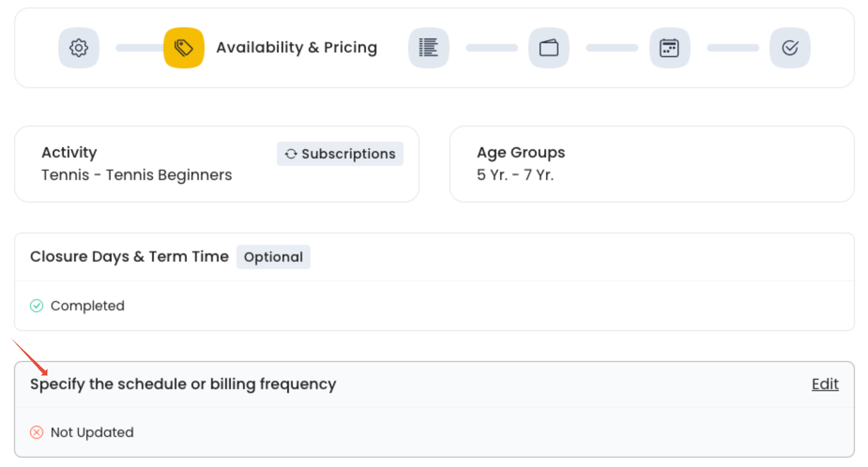The width and height of the screenshot is (868, 467).
Task: Click the Subscriptions badge
Action: (x=340, y=154)
